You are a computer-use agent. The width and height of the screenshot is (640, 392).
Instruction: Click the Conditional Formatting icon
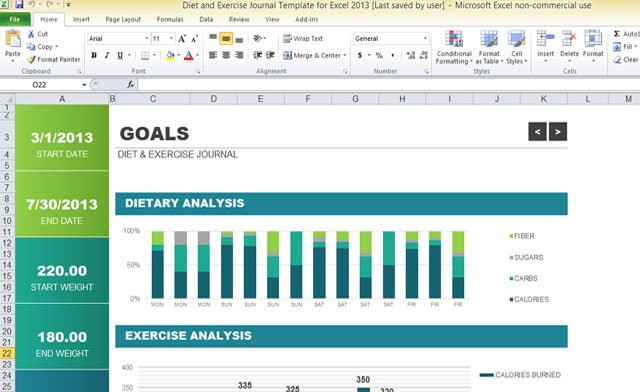(x=453, y=39)
